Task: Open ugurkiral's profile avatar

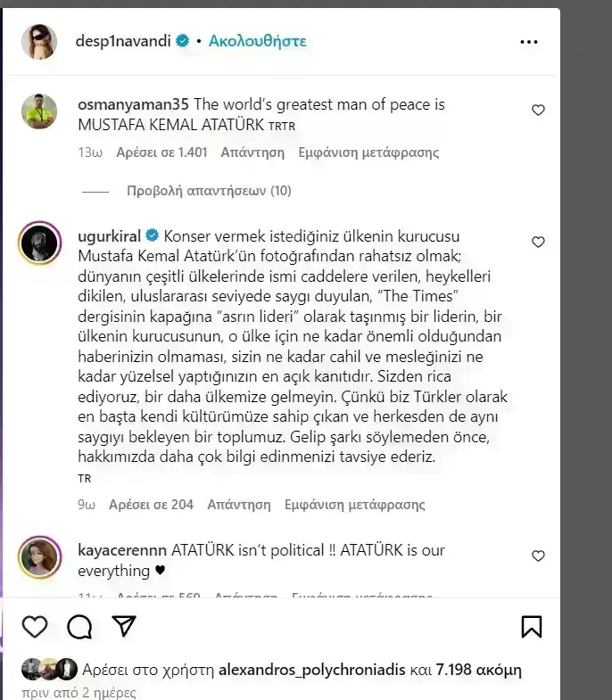Action: tap(40, 243)
